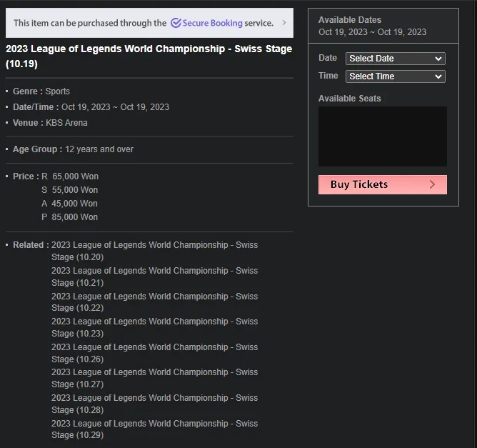Open related Swiss Stage (10.26) link
Viewport: 477px width, 448px height.
click(x=154, y=353)
